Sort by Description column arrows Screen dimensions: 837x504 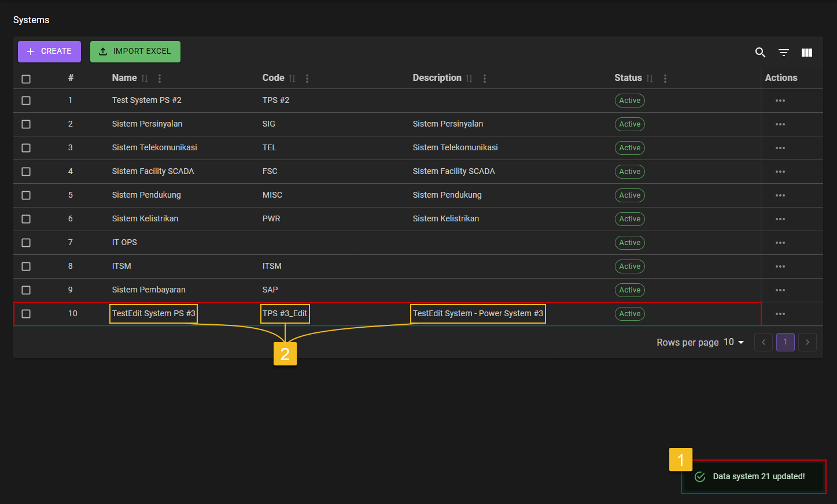pos(469,79)
